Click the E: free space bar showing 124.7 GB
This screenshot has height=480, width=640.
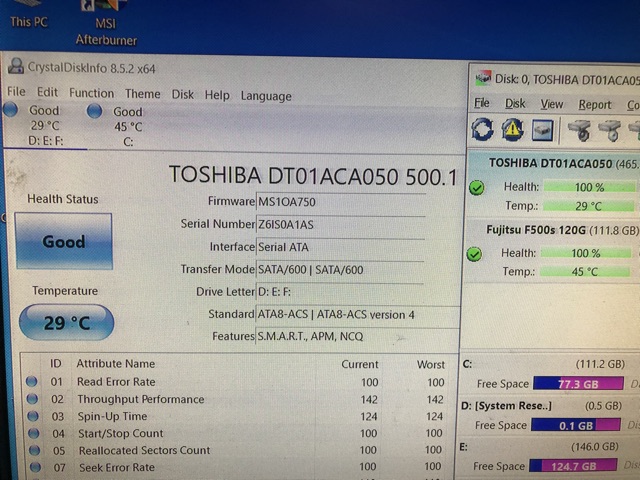tap(573, 466)
